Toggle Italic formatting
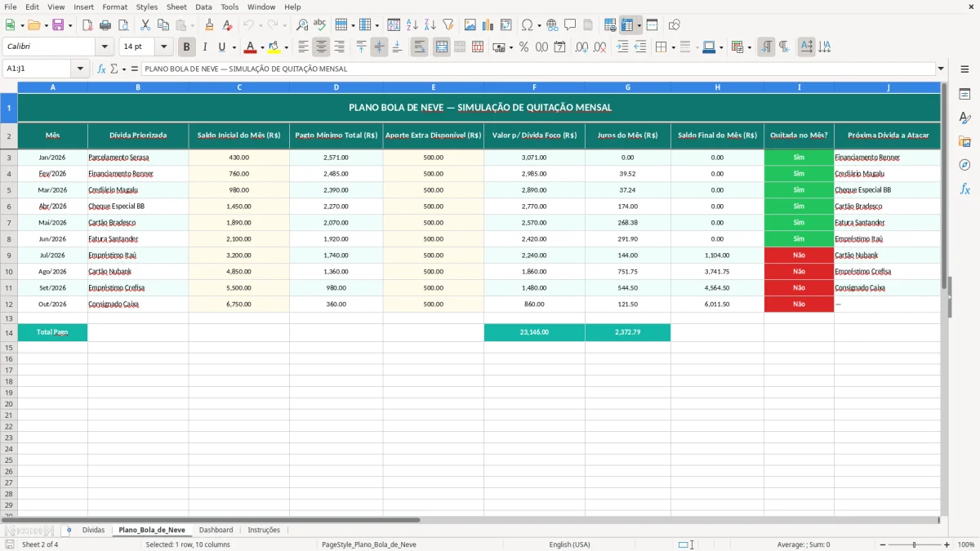 tap(204, 47)
